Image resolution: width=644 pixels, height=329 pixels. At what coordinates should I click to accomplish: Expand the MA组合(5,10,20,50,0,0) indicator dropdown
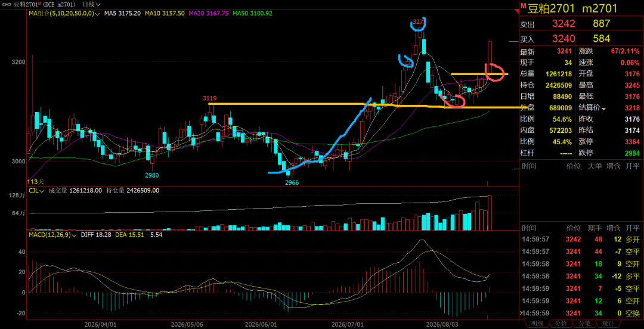64,14
